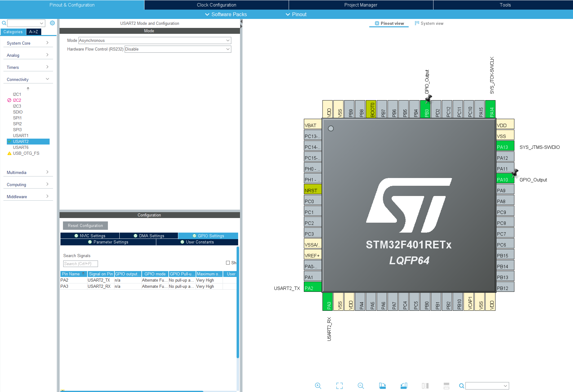Expand the Middleware category

click(28, 197)
